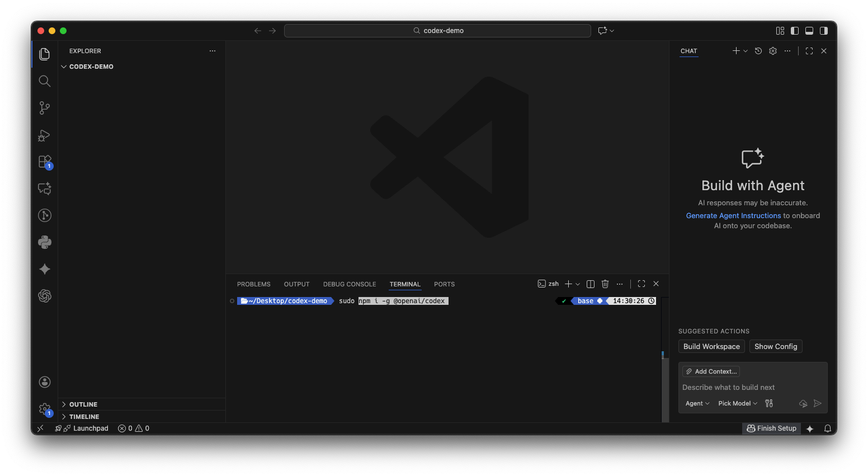This screenshot has width=868, height=476.
Task: Split the terminal panel
Action: tap(590, 284)
